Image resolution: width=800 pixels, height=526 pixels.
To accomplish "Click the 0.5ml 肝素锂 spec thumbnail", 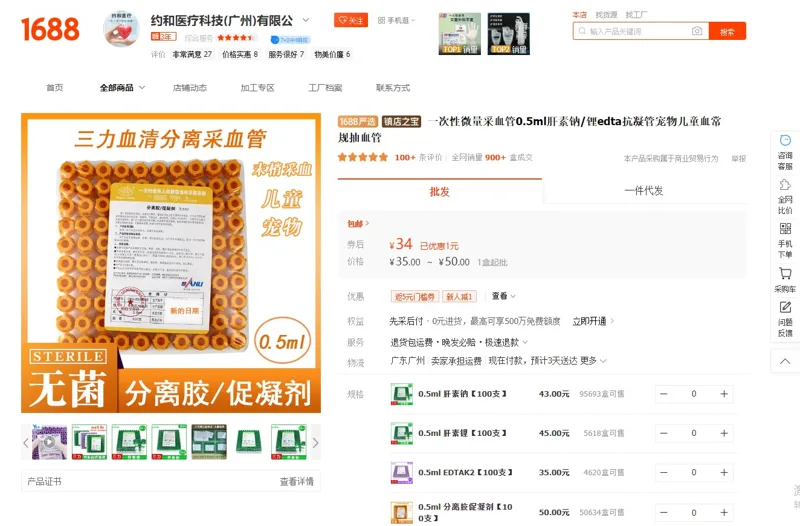I will click(402, 433).
